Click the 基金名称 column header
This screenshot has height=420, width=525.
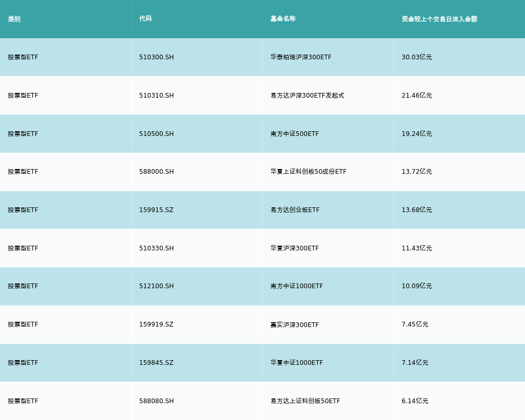coord(283,19)
